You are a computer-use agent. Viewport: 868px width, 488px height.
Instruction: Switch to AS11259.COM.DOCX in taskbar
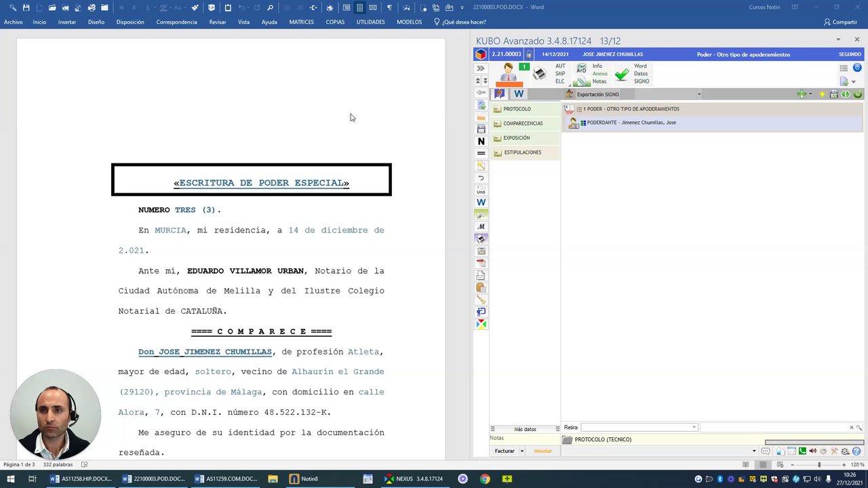click(226, 479)
